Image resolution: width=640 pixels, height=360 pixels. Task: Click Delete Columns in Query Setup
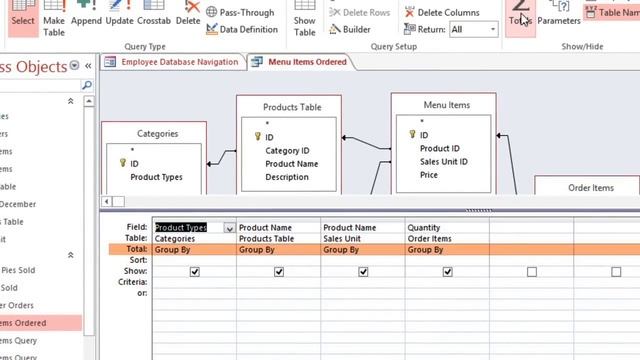point(442,13)
